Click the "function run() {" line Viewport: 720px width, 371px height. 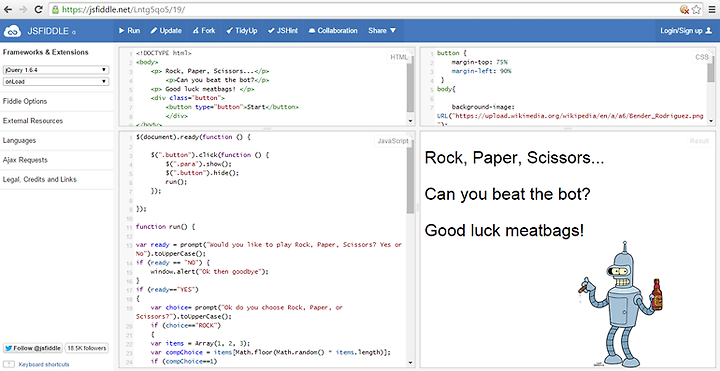[x=166, y=227]
